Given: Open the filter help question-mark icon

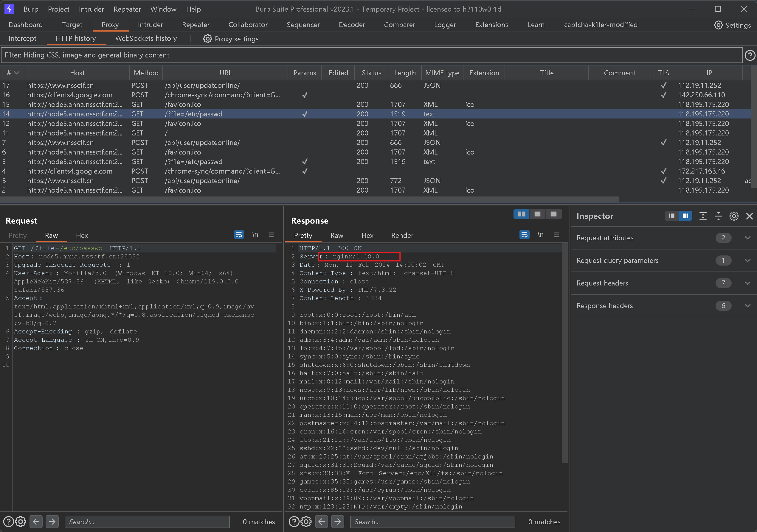Looking at the screenshot, I should (750, 55).
